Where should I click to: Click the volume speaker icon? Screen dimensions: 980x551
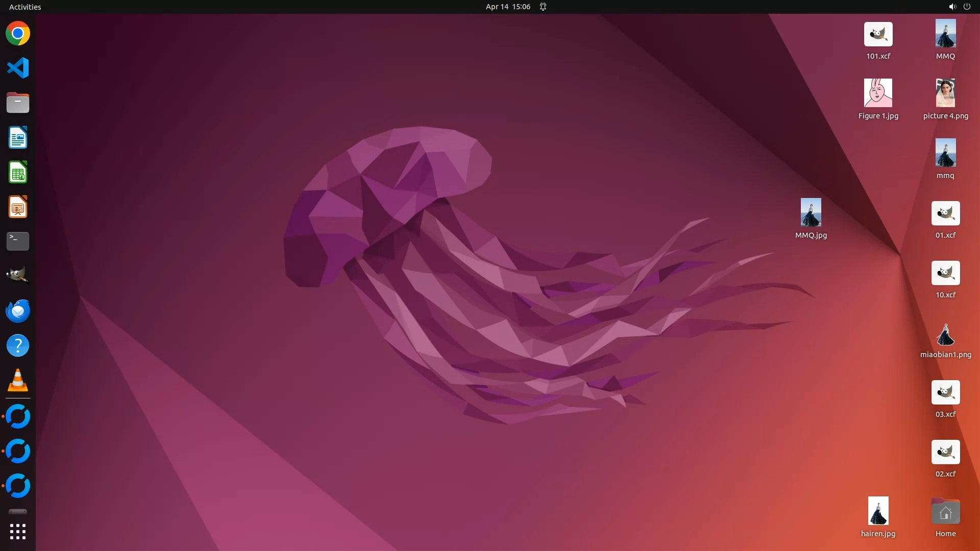tap(952, 7)
